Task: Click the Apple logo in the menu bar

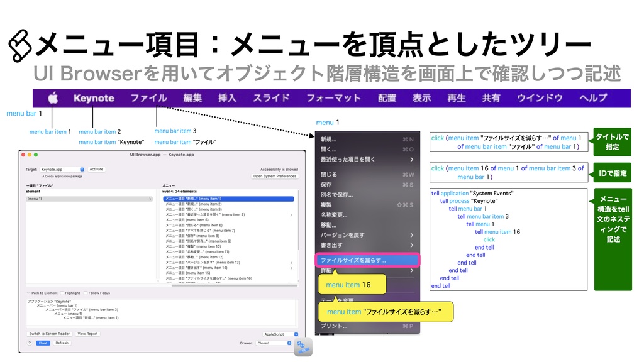Action: 53,97
